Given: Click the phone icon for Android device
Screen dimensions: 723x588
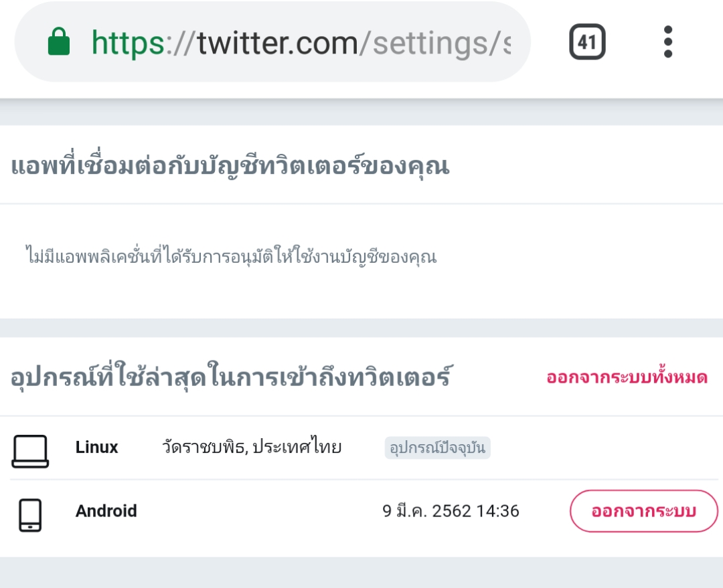Looking at the screenshot, I should [30, 514].
